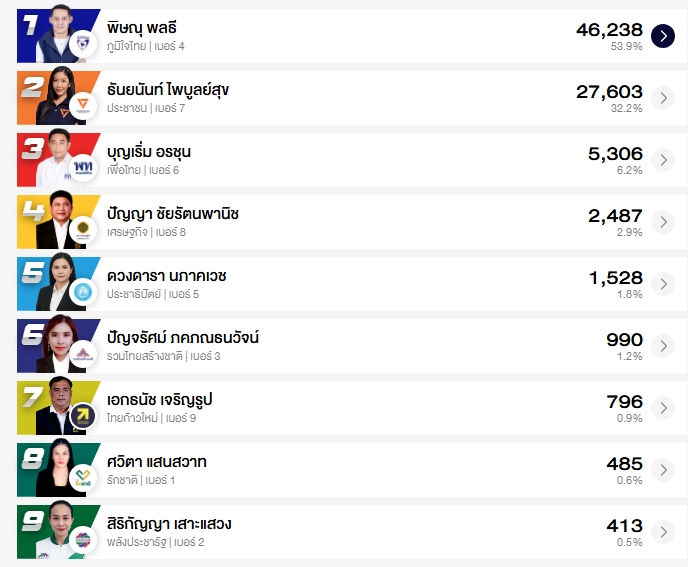Open candidate name เอกธนัช เจริญรูป

[159, 400]
